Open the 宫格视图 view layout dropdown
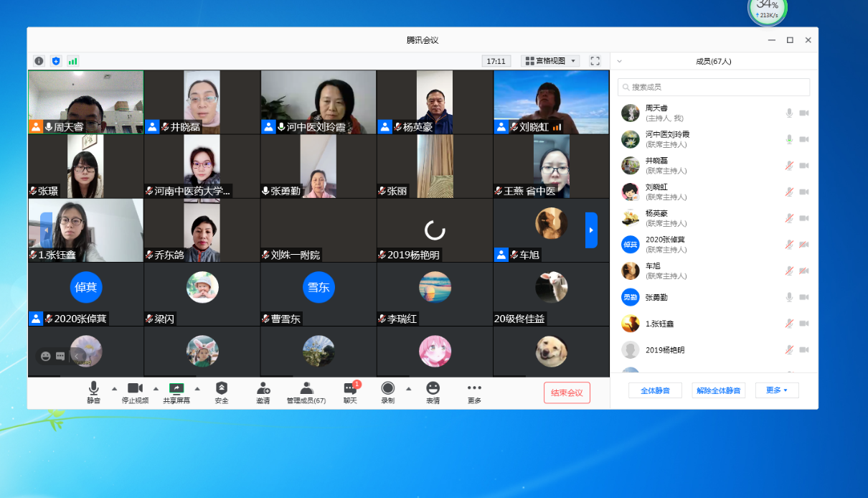Image resolution: width=868 pixels, height=498 pixels. 550,61
